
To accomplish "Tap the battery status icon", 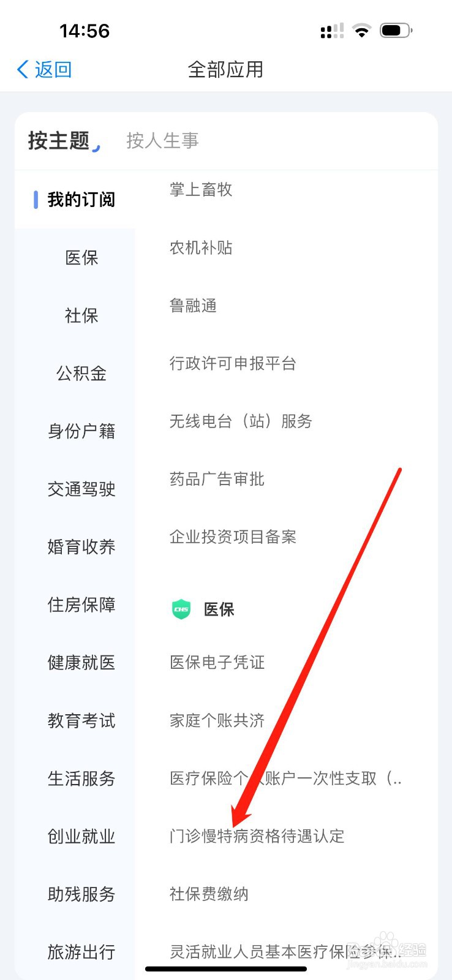I will point(396,31).
